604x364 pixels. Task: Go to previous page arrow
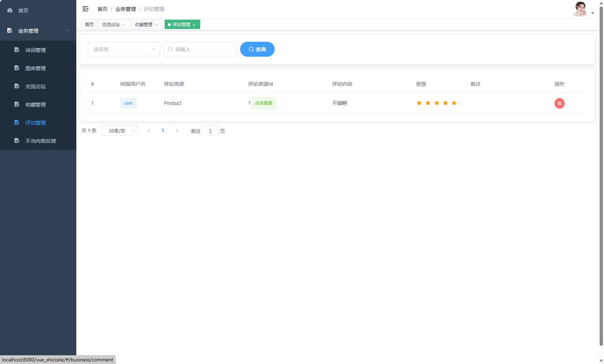[149, 131]
